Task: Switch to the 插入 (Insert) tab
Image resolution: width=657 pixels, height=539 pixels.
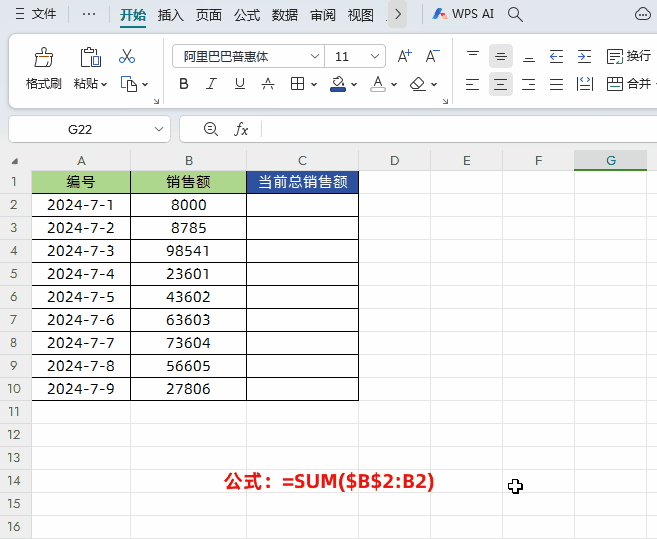Action: 171,15
